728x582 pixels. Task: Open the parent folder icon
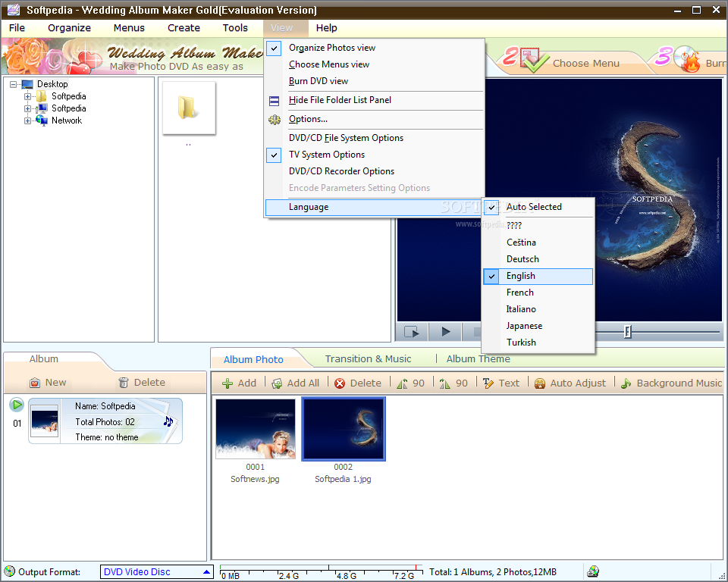click(189, 108)
